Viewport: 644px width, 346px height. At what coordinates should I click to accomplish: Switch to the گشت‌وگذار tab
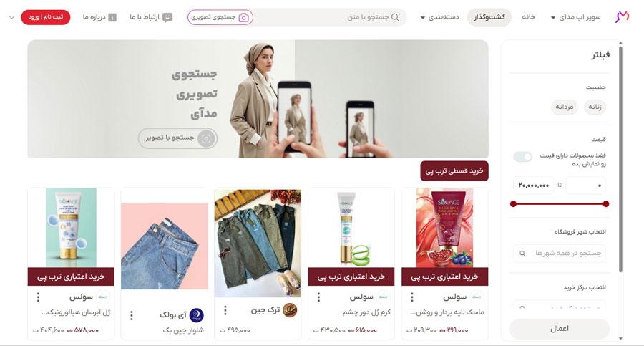click(489, 17)
